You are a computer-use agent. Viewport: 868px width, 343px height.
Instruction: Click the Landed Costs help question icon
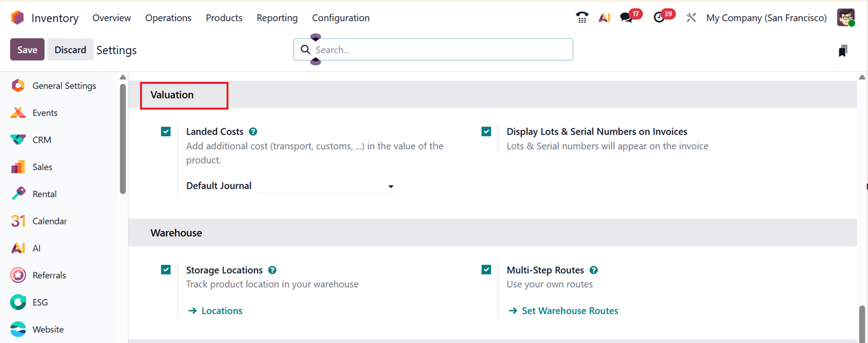pos(253,132)
